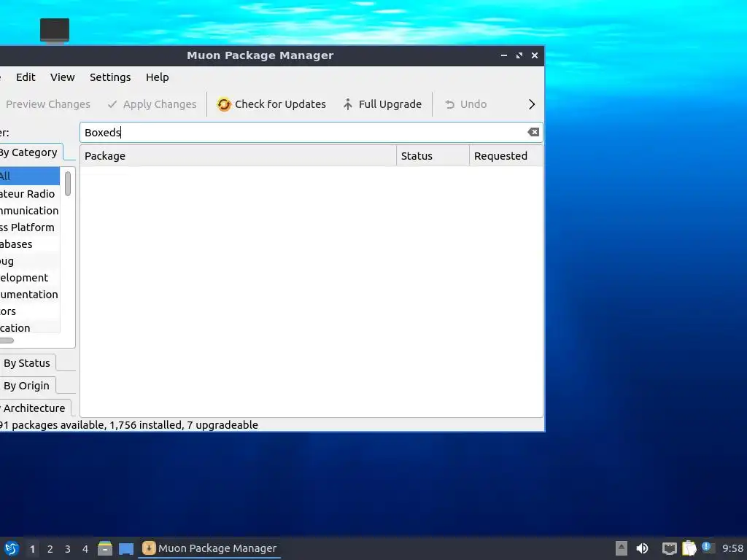Open the desktop computer icon
747x560 pixels.
pos(55,31)
